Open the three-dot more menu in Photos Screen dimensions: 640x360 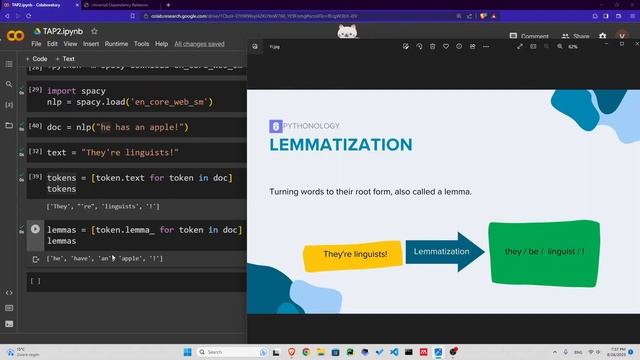pos(486,47)
